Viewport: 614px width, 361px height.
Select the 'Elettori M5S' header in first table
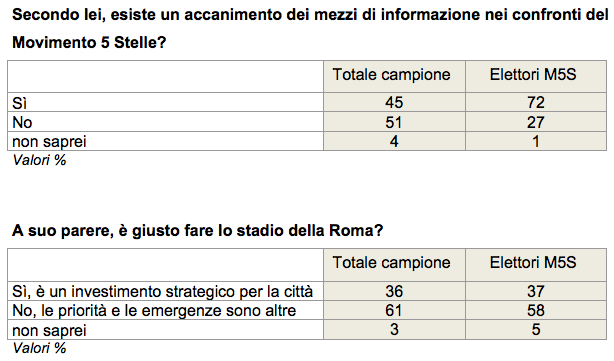pos(533,74)
